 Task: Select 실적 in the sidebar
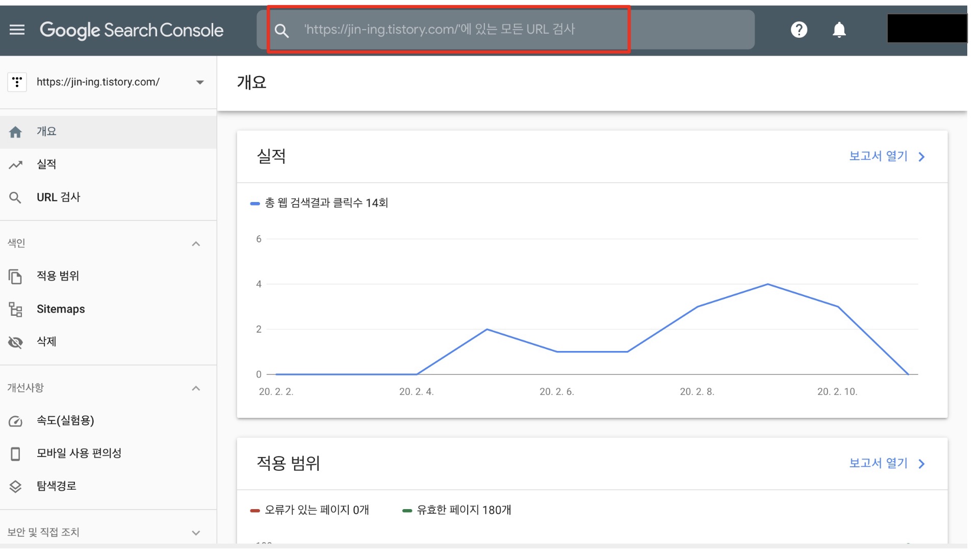pos(46,164)
